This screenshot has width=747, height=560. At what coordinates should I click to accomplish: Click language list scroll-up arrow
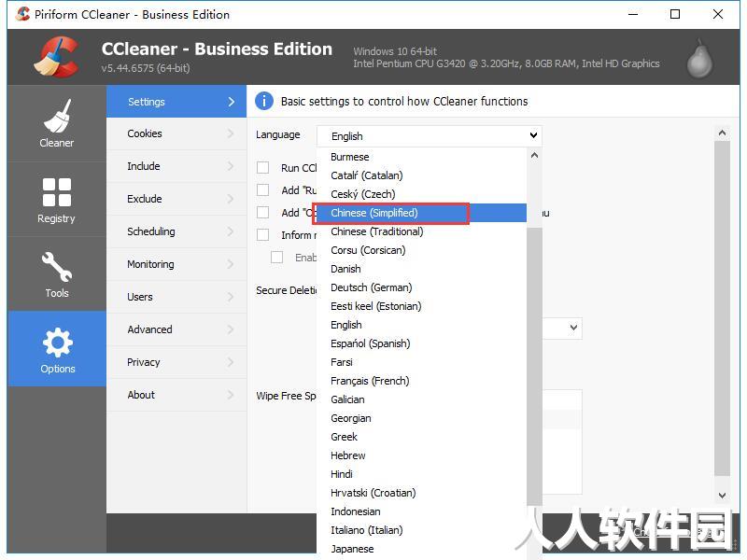pyautogui.click(x=534, y=155)
